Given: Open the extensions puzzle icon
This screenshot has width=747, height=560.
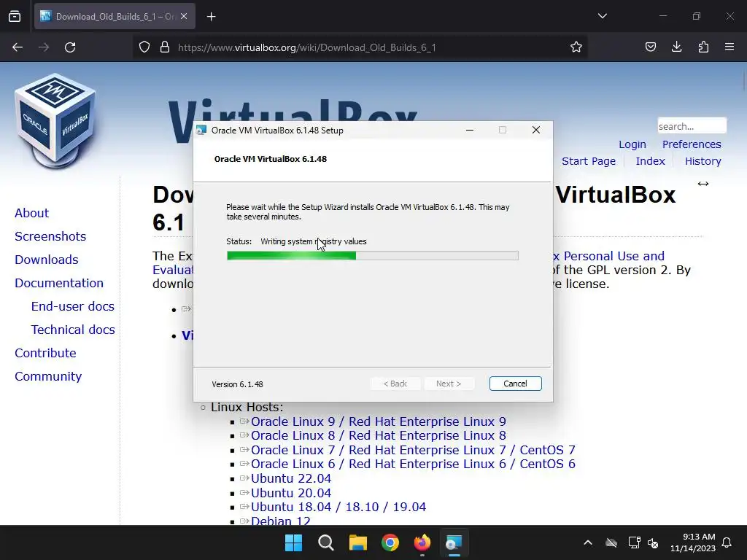Looking at the screenshot, I should [x=703, y=47].
